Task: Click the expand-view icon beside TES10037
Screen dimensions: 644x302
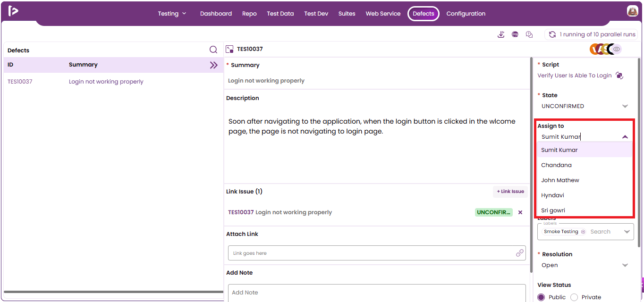Action: [230, 49]
